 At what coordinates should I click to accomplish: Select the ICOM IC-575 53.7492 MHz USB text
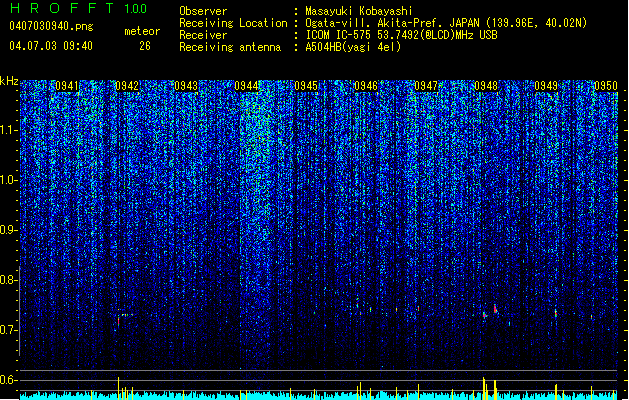point(402,35)
